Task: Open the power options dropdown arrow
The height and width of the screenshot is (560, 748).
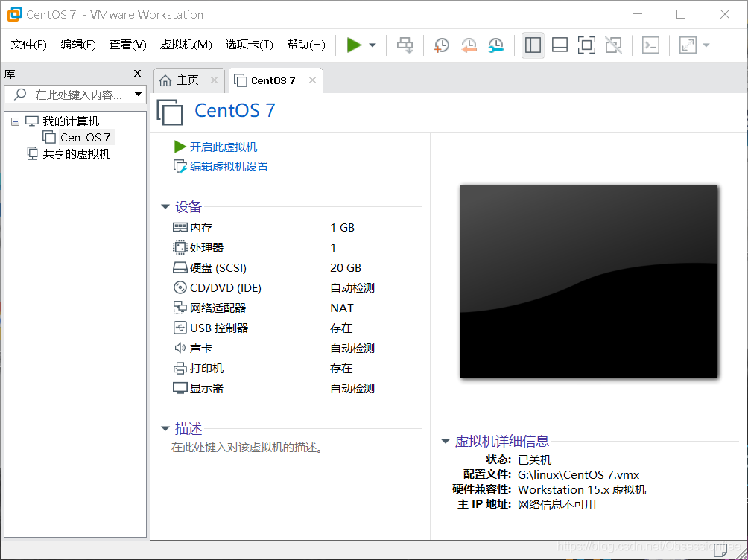Action: pos(373,45)
